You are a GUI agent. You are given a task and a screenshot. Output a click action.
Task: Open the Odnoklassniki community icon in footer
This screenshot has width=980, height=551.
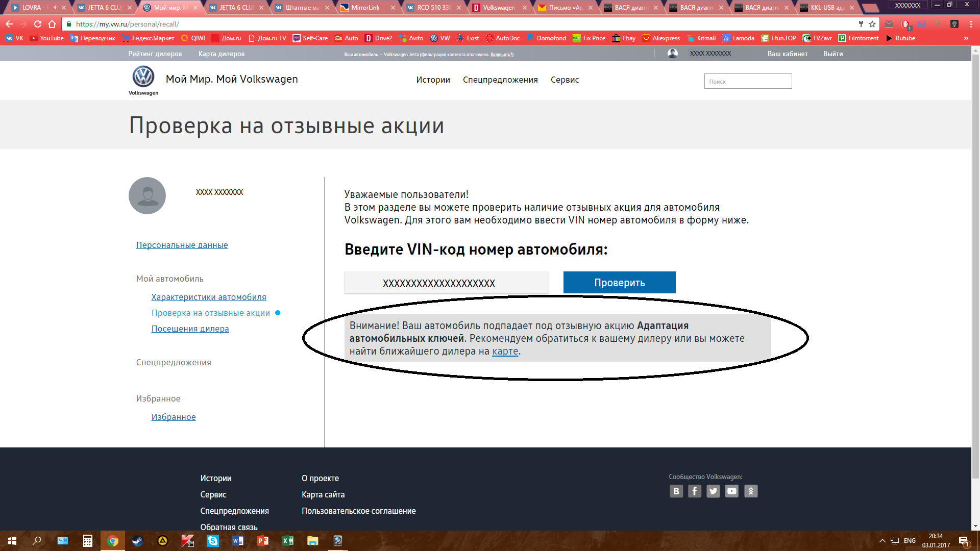[x=751, y=491]
